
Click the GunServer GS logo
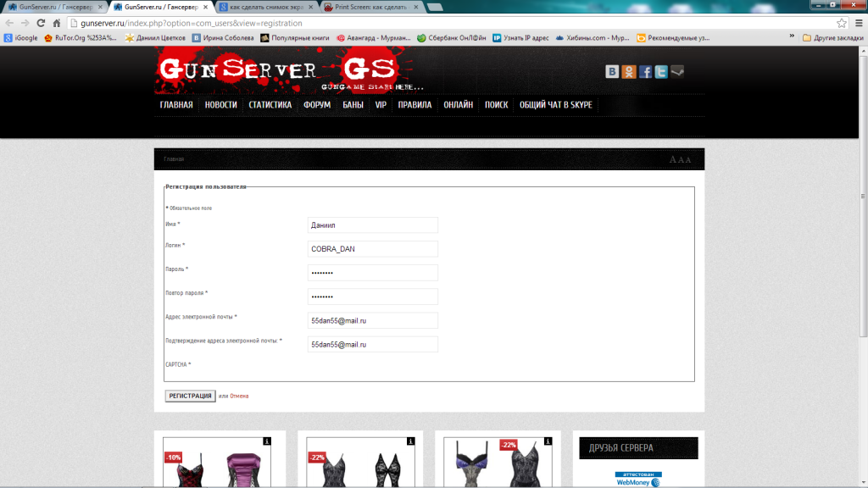pos(275,73)
